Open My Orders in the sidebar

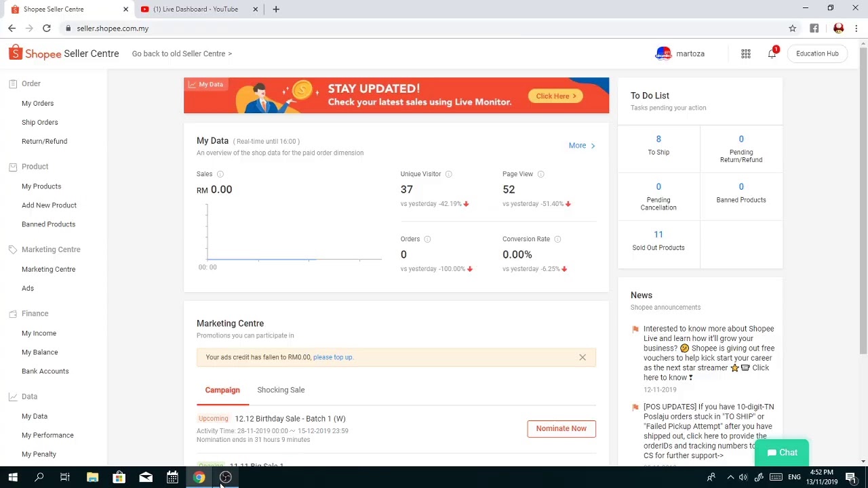[x=37, y=104]
